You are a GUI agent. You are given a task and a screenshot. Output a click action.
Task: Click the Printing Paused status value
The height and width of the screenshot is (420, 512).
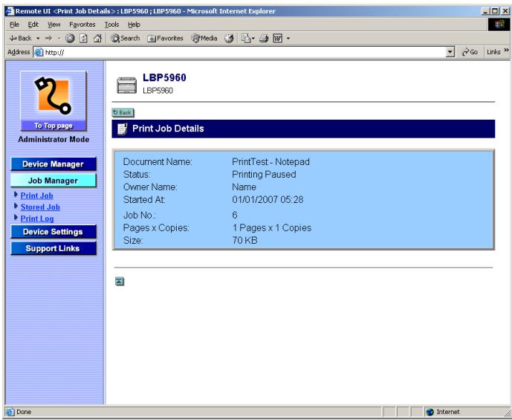(x=264, y=175)
